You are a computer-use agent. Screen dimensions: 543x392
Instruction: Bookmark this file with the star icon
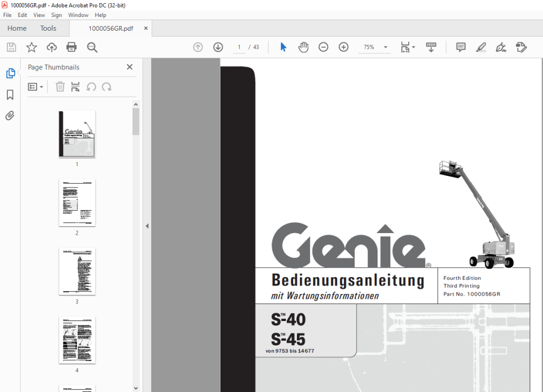point(31,47)
